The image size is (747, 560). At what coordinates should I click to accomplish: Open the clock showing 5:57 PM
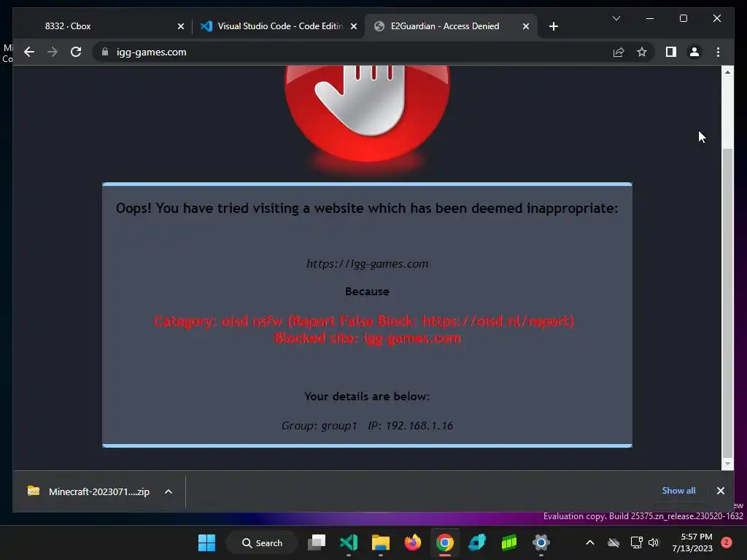pyautogui.click(x=692, y=542)
